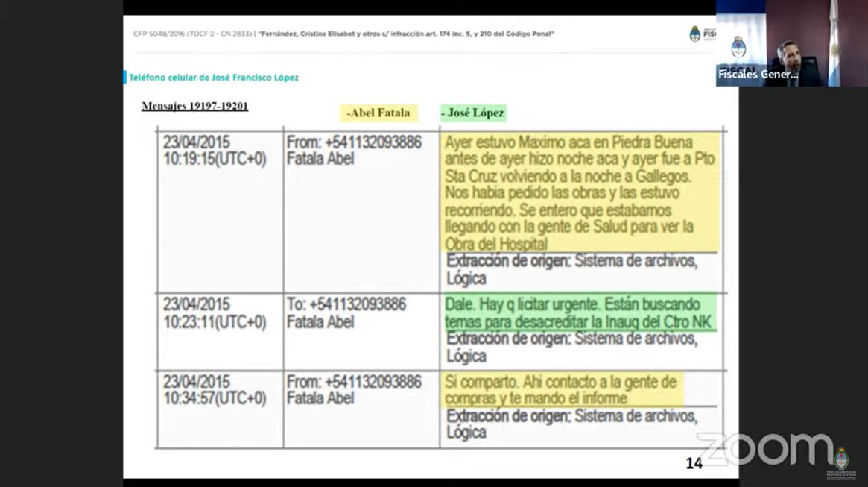Click the green '- José López' legend label

point(473,113)
